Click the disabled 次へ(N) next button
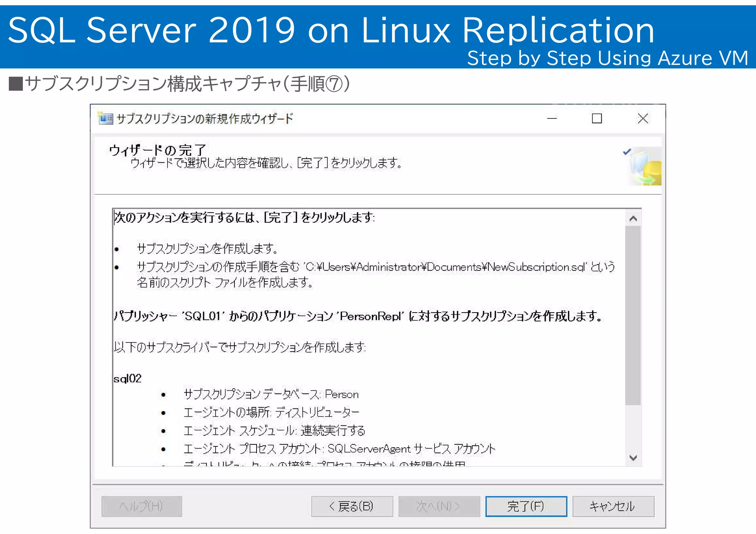The height and width of the screenshot is (534, 756). (x=439, y=506)
